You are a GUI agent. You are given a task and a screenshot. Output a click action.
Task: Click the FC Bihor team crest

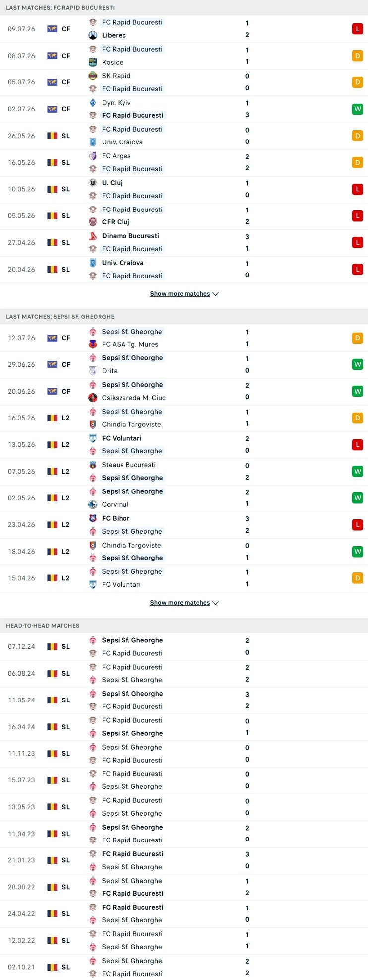[93, 518]
